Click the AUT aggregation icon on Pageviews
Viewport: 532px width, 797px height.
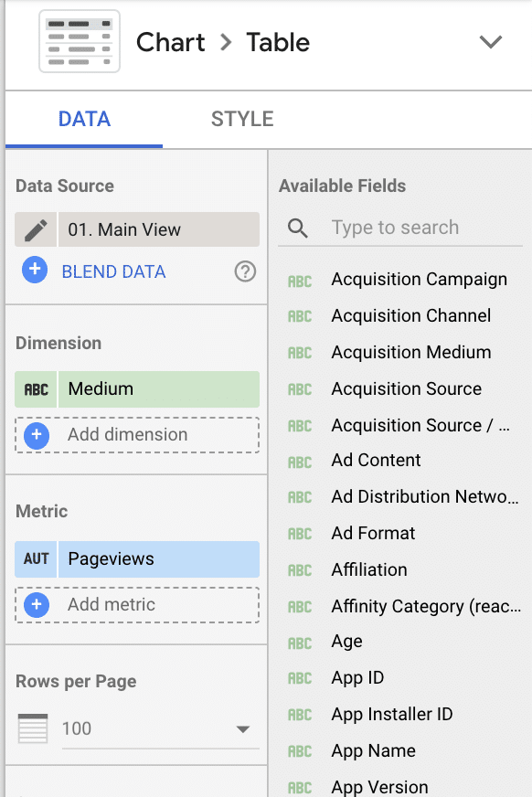pyautogui.click(x=36, y=559)
